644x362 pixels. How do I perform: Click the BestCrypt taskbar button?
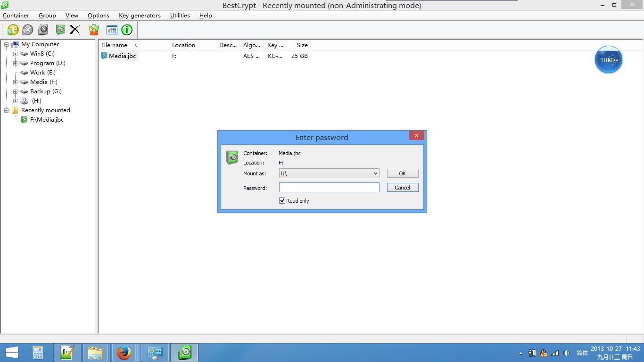point(184,353)
